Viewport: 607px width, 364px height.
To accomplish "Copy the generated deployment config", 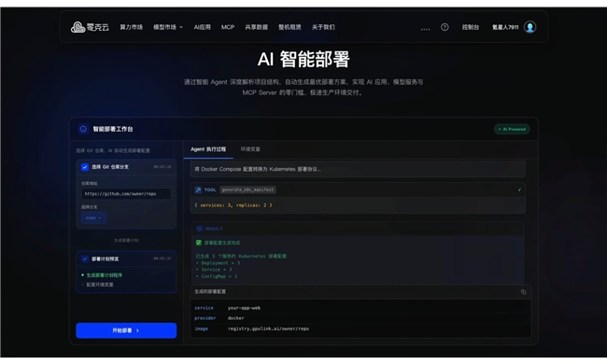I will click(x=523, y=292).
